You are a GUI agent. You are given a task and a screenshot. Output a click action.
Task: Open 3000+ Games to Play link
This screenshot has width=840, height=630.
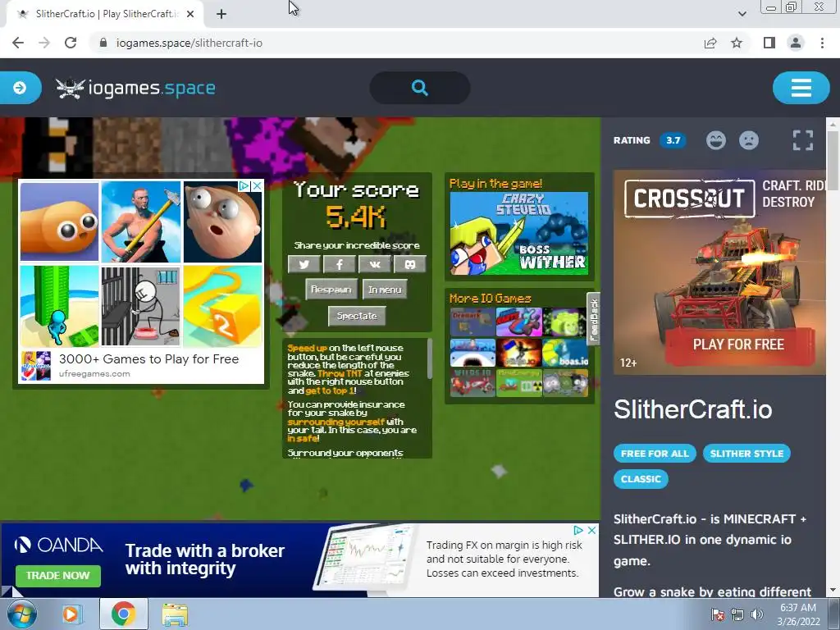149,359
